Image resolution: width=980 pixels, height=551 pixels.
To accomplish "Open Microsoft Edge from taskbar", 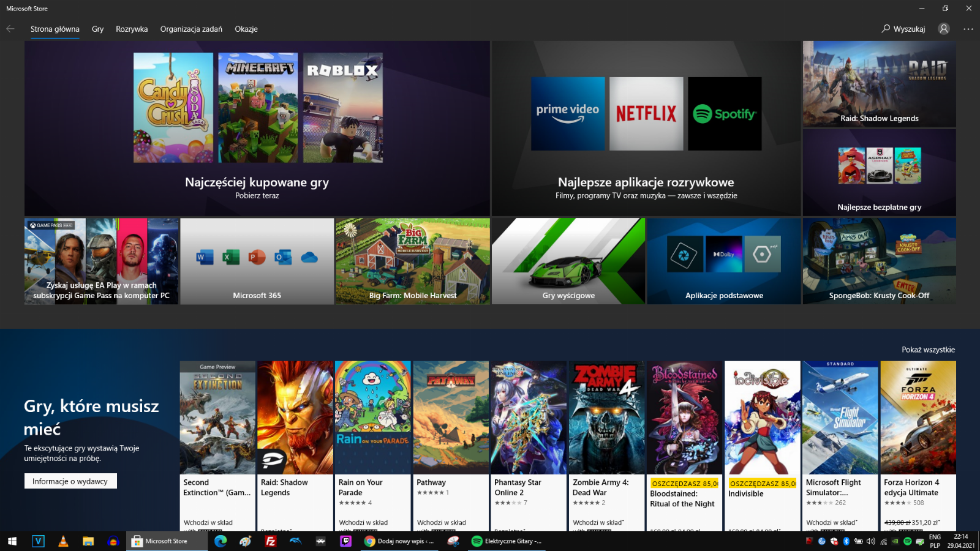I will pos(221,541).
